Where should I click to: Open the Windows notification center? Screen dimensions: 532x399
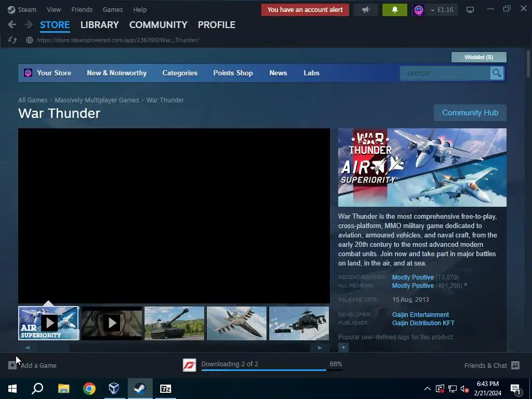click(515, 389)
